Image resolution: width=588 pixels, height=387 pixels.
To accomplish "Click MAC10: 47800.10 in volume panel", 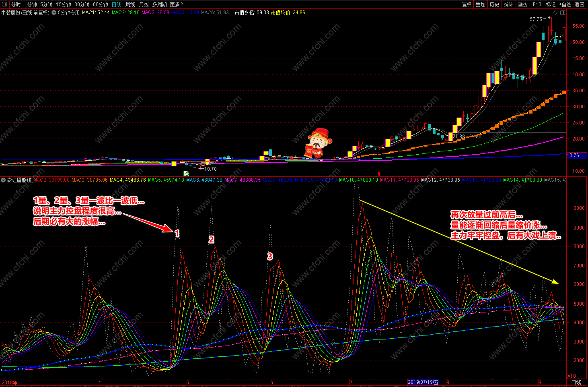I will (x=358, y=180).
